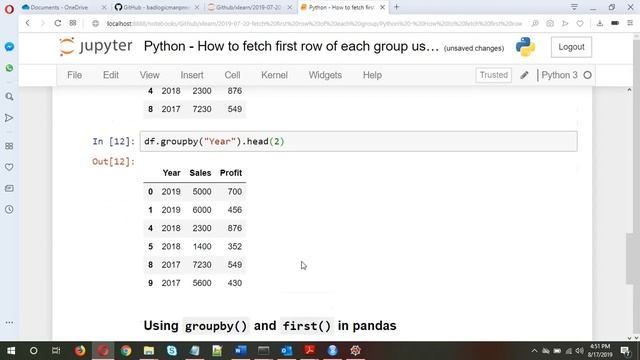Open Firefox from the taskbar
Screen dimensions: 640x360
(80, 351)
